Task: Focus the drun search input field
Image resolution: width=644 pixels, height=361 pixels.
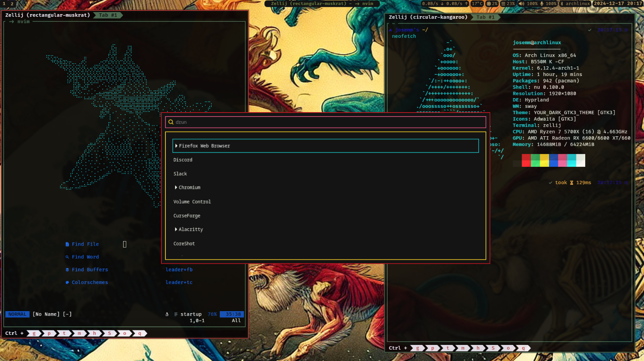Action: click(x=326, y=122)
